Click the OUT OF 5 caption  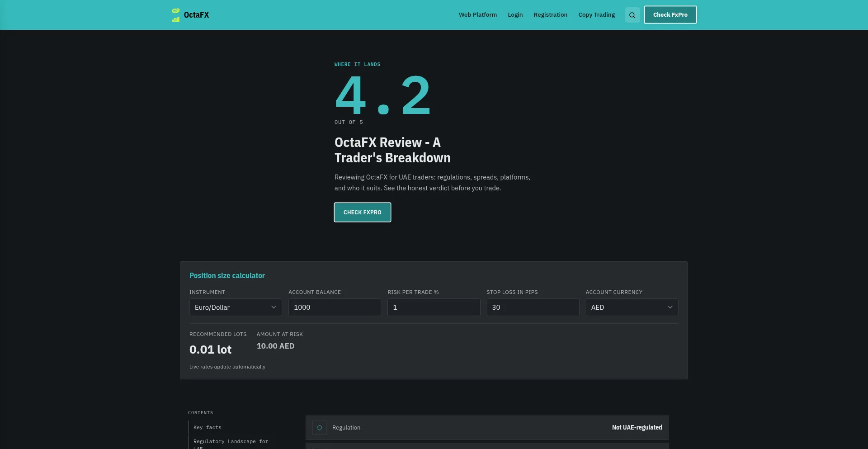click(349, 123)
